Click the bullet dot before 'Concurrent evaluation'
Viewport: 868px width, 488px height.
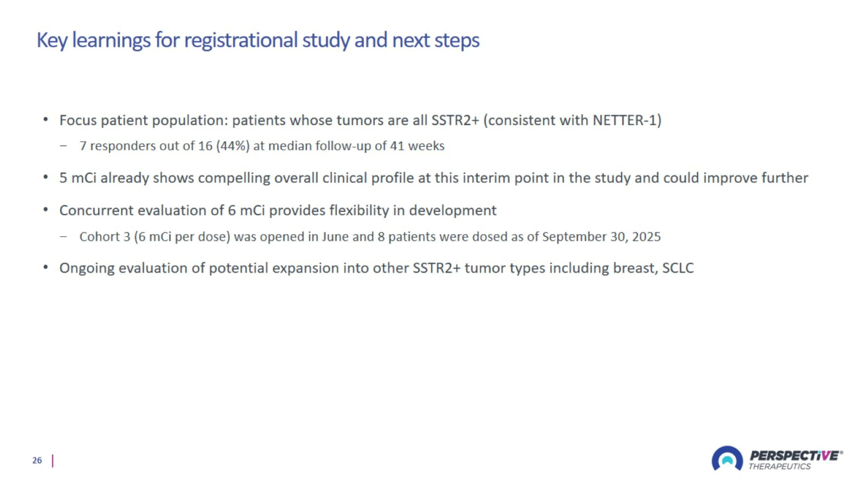tap(46, 210)
